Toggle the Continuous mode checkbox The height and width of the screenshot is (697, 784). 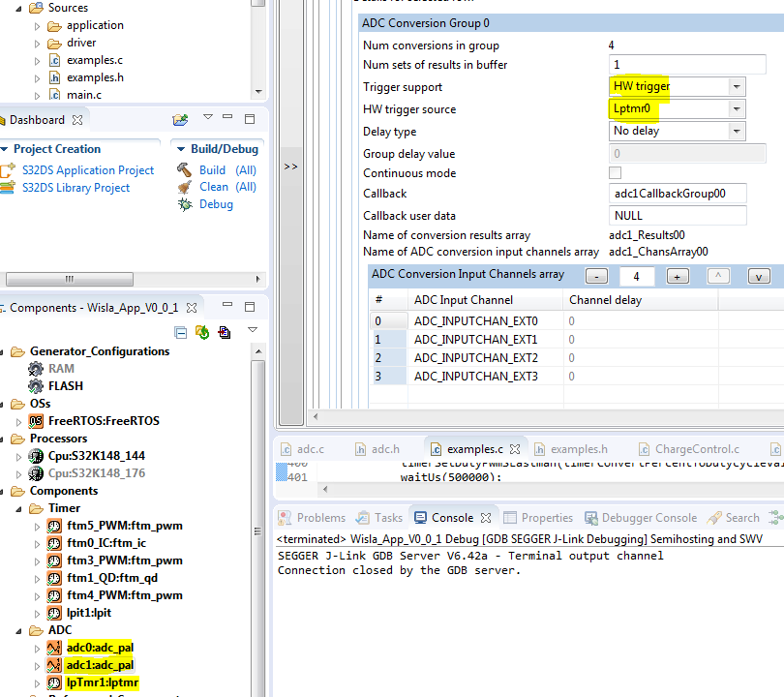615,173
